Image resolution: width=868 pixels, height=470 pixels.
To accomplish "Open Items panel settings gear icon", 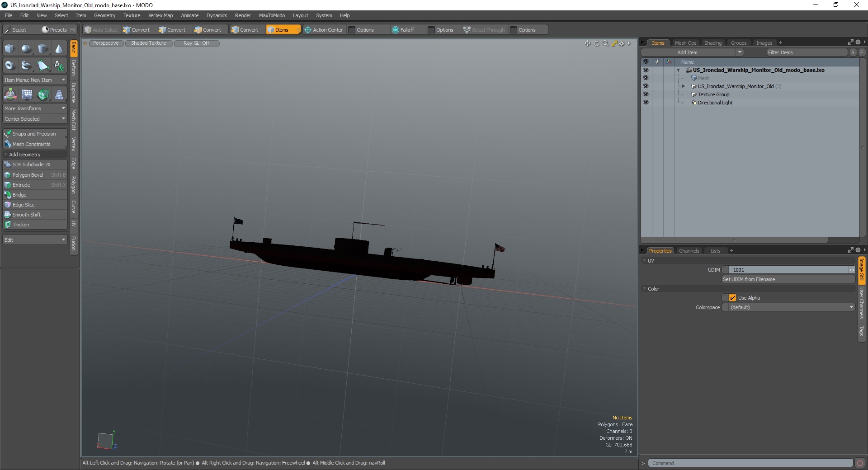I will [x=858, y=42].
